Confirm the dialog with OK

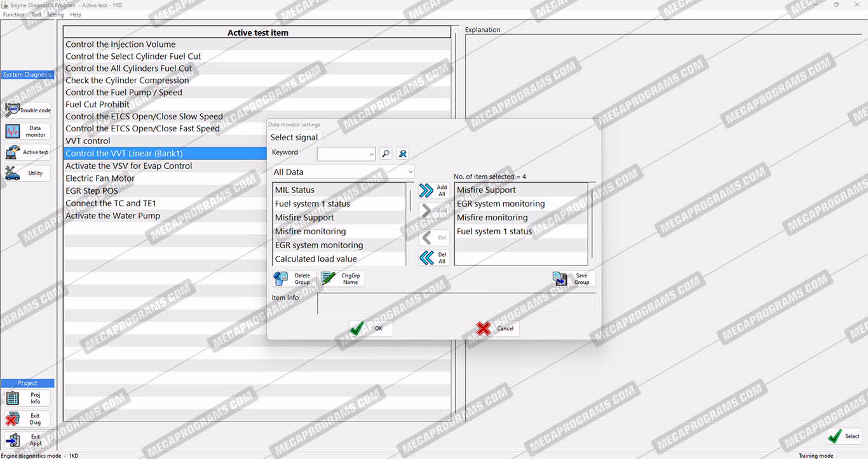tap(370, 329)
